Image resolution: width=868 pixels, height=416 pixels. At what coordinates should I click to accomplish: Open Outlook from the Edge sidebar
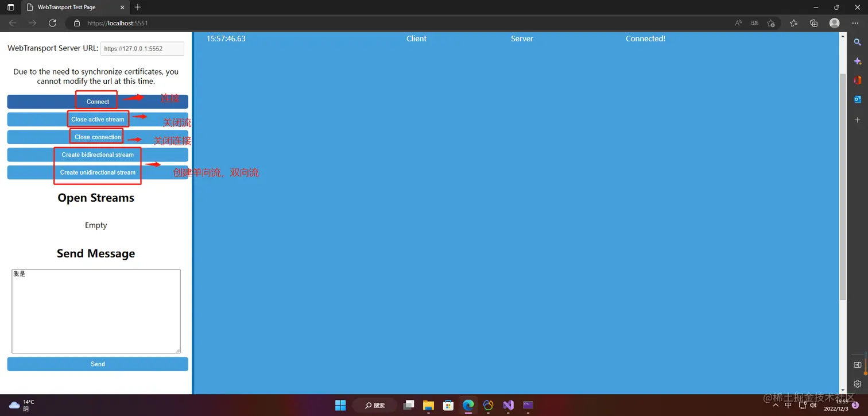[857, 99]
